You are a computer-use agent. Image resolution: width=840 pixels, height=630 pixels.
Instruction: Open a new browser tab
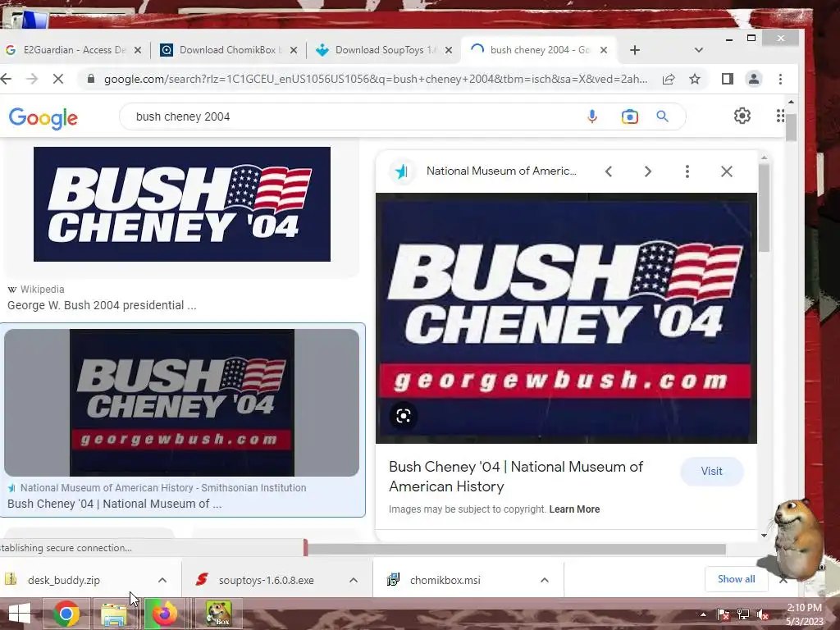[x=635, y=50]
